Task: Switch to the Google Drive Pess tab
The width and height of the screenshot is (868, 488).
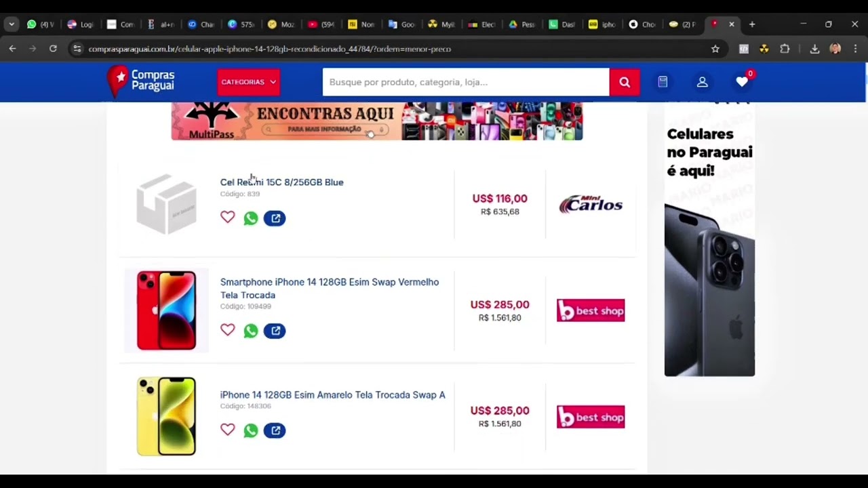Action: tap(522, 24)
